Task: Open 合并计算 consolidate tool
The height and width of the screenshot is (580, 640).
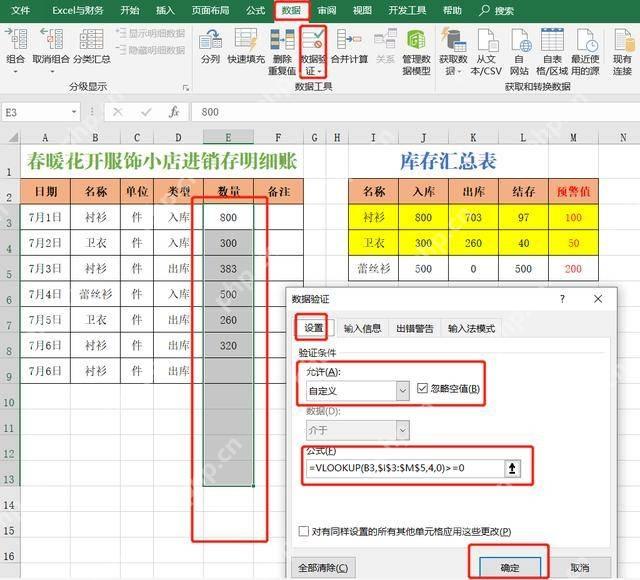Action: click(x=349, y=46)
